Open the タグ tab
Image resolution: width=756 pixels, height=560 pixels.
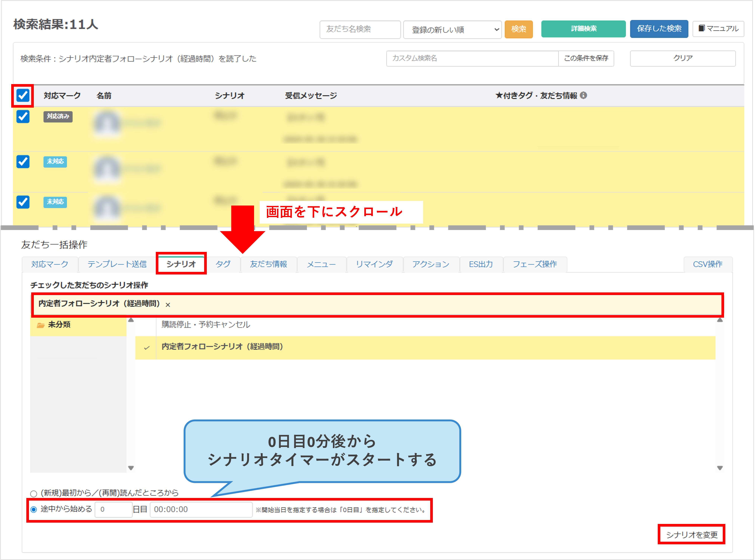[x=223, y=264]
